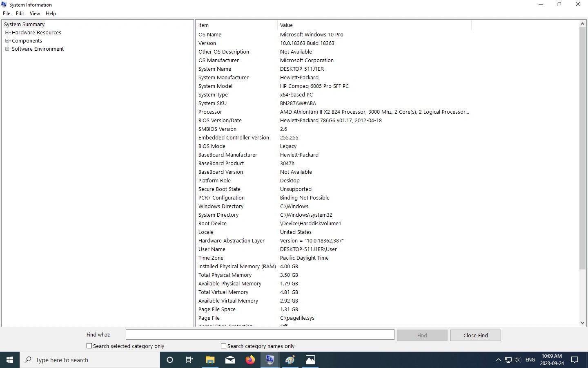Select System Summary in the tree
The height and width of the screenshot is (368, 588).
(24, 25)
